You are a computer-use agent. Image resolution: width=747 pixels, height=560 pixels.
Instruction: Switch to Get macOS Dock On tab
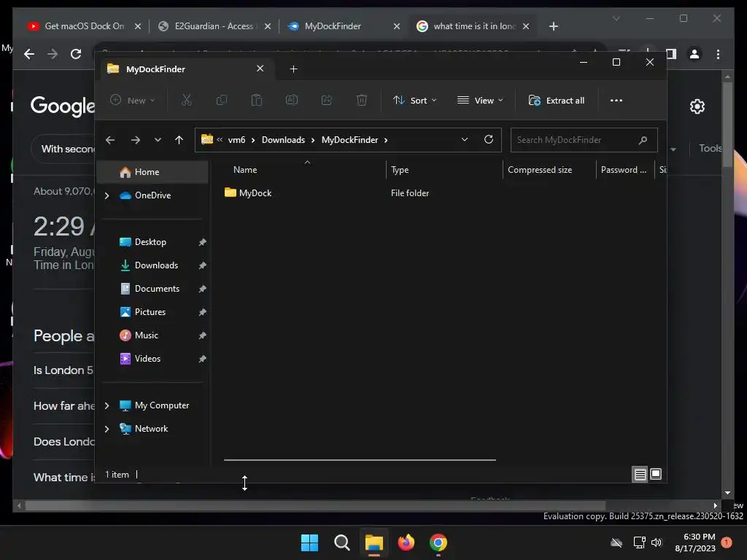point(85,26)
